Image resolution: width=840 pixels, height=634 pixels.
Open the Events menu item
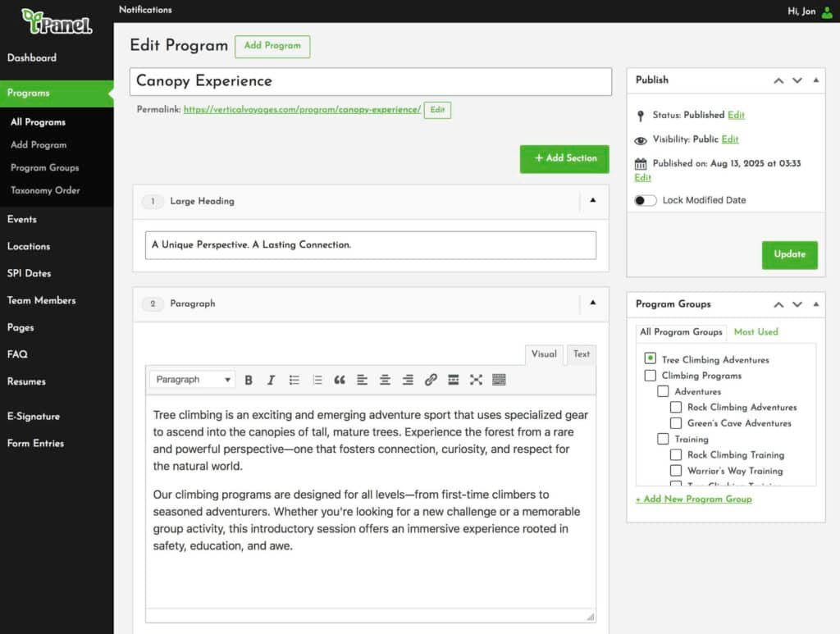click(22, 219)
